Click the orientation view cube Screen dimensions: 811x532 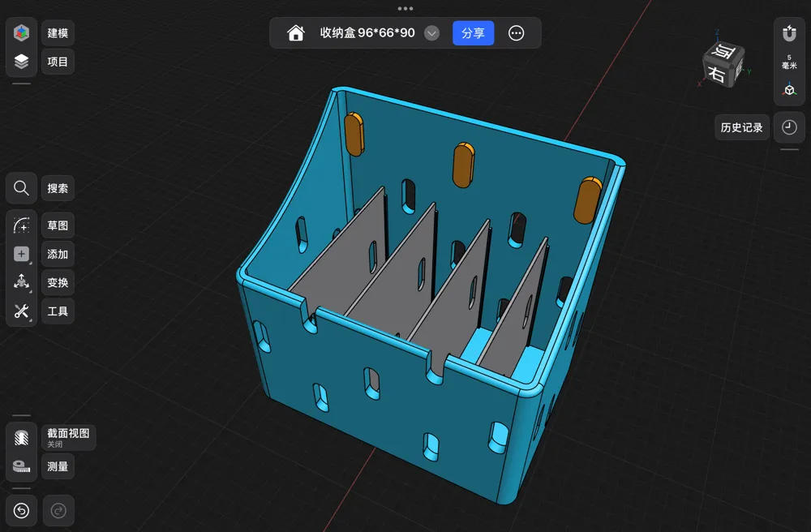pyautogui.click(x=723, y=64)
